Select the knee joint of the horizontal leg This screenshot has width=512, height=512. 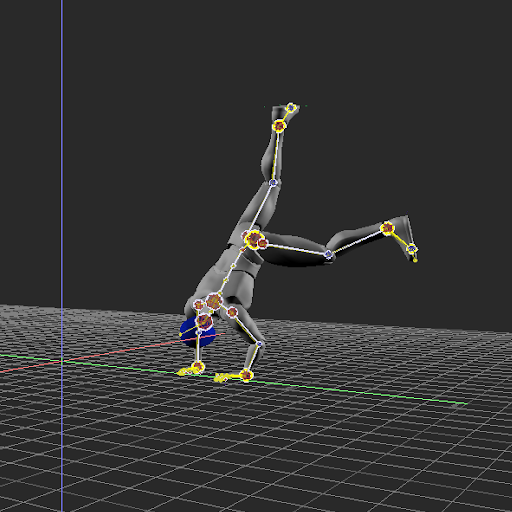click(328, 254)
